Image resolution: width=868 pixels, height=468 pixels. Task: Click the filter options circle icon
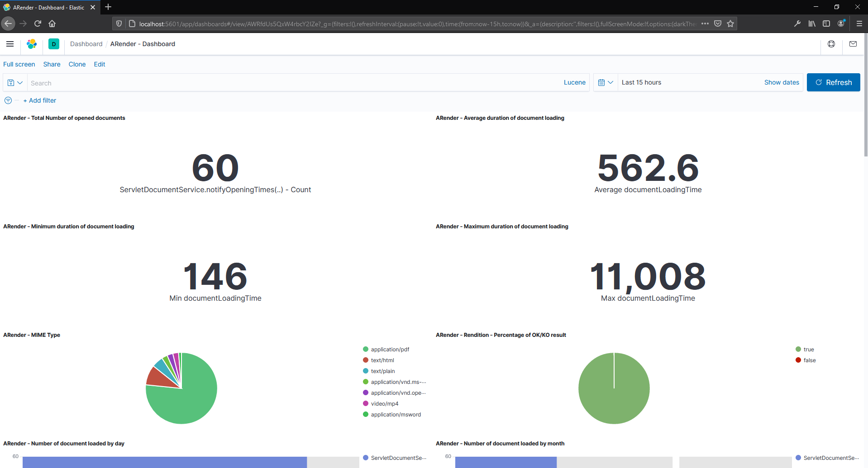coord(8,100)
